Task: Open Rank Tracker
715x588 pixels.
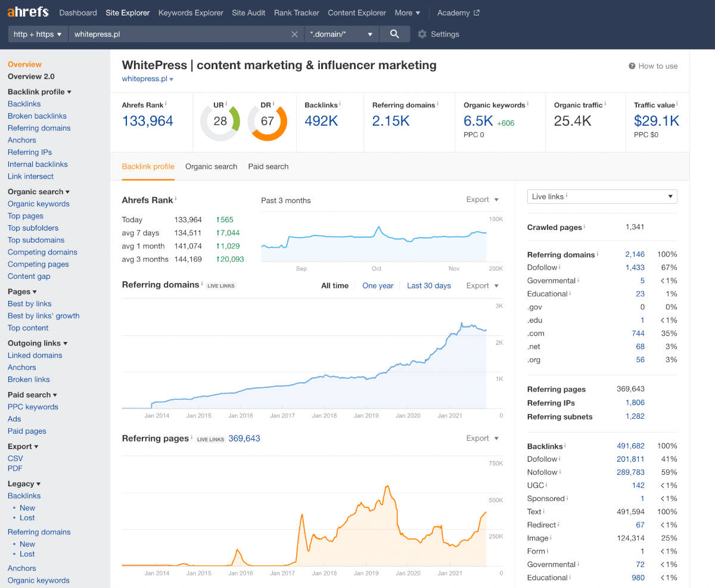Action: coord(297,13)
